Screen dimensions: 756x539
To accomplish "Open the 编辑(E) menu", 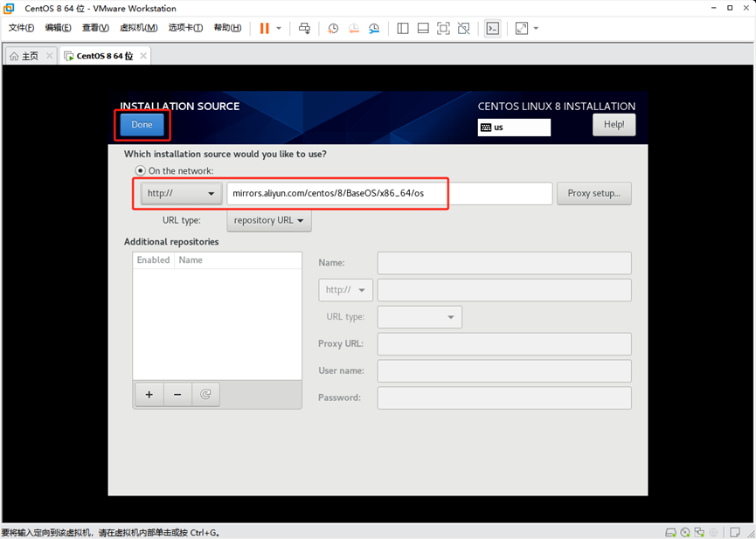I will 58,28.
